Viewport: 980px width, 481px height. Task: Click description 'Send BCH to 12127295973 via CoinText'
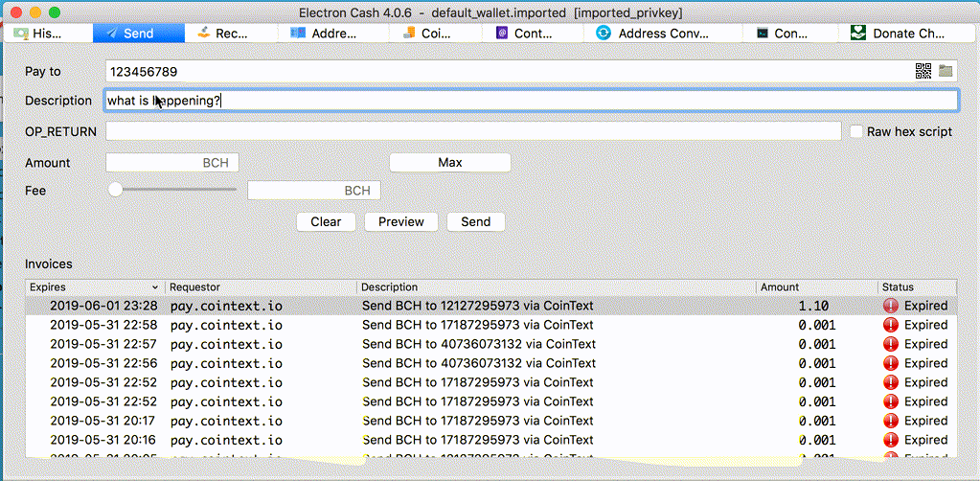tap(477, 306)
